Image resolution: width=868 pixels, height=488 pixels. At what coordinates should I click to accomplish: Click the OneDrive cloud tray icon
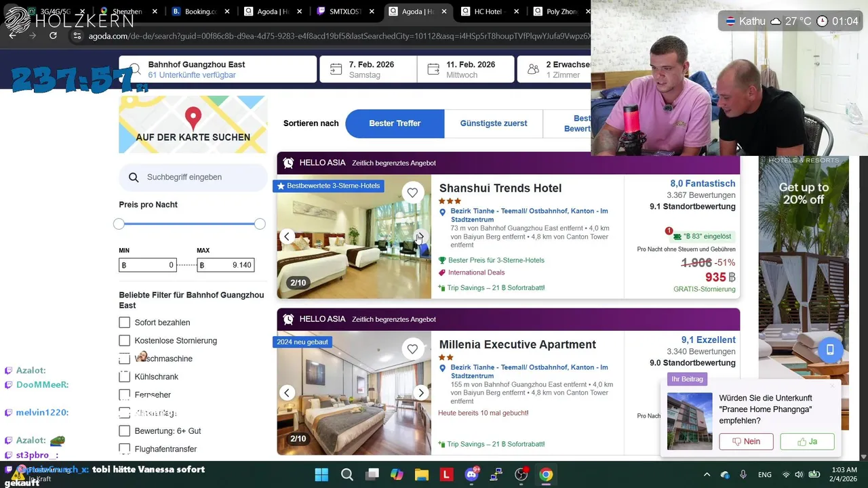click(x=725, y=474)
